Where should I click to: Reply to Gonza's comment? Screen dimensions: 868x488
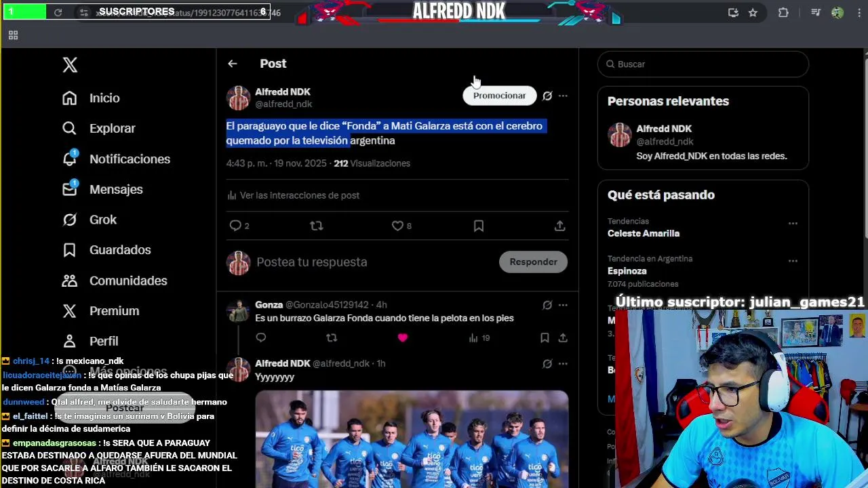coord(261,338)
